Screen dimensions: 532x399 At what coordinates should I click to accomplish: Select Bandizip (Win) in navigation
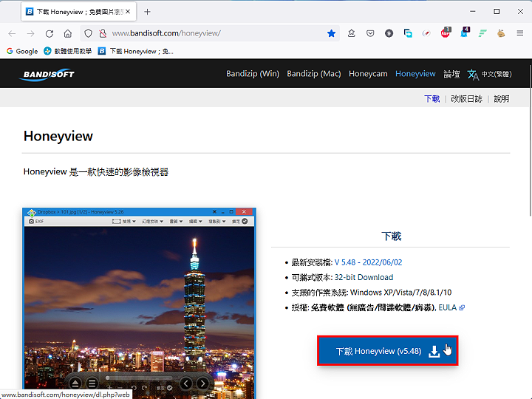click(253, 74)
